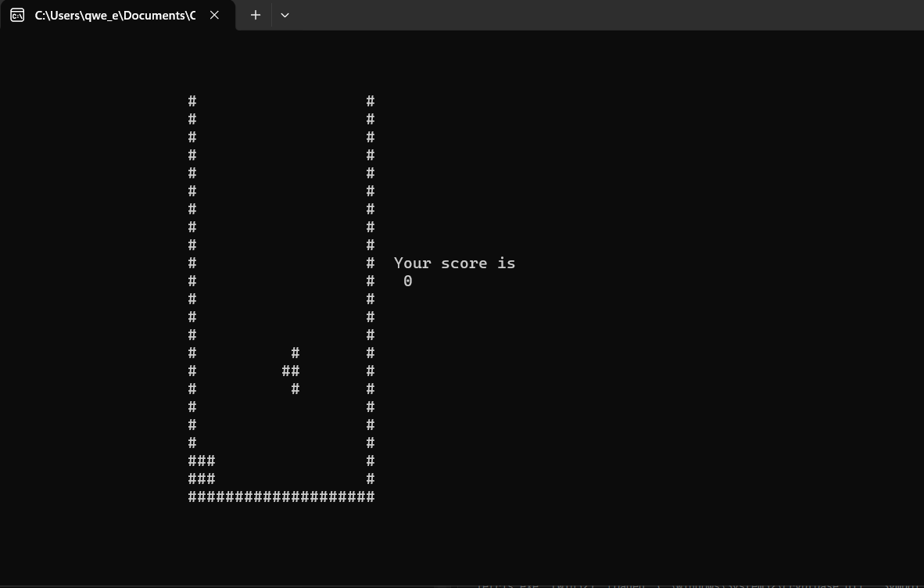Click the command prompt icon in the tab
This screenshot has height=588, width=924.
coord(17,15)
